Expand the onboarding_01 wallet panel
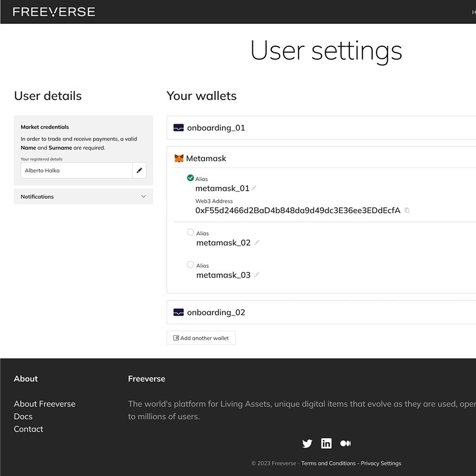The height and width of the screenshot is (476, 476). pyautogui.click(x=321, y=128)
